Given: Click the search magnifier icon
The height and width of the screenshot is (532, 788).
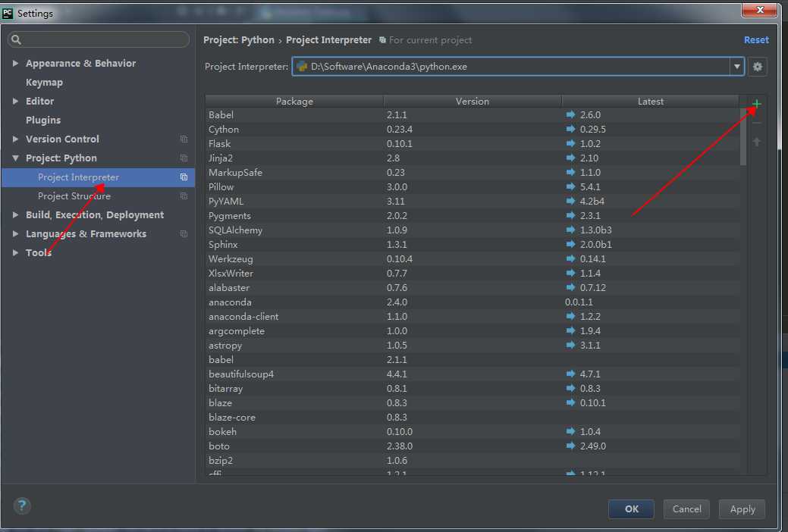Looking at the screenshot, I should pyautogui.click(x=16, y=39).
